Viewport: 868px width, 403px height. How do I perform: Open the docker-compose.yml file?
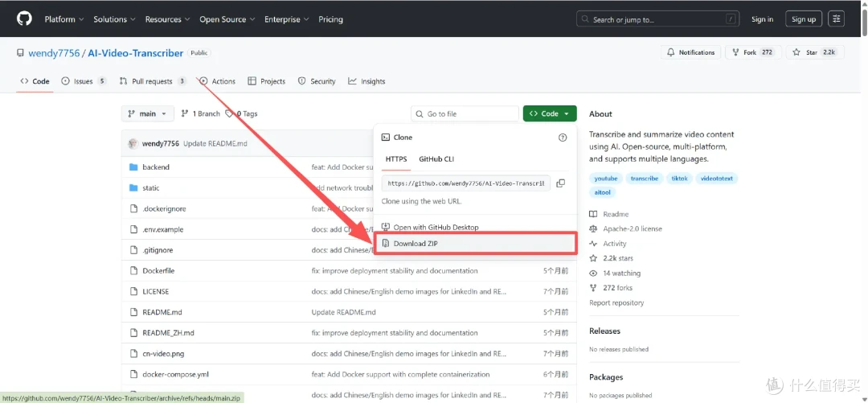pyautogui.click(x=175, y=374)
